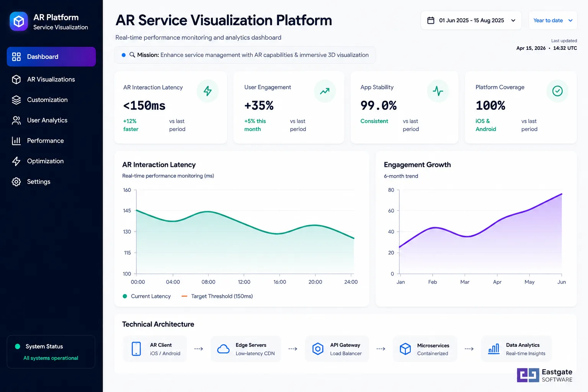Click the Settings gear icon
Screen dimensions: 588x392
click(x=16, y=182)
